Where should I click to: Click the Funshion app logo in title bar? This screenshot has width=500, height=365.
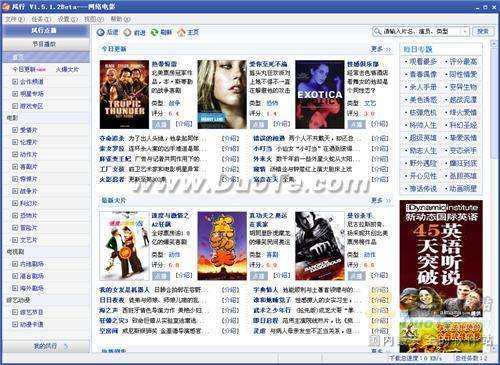tap(6, 7)
